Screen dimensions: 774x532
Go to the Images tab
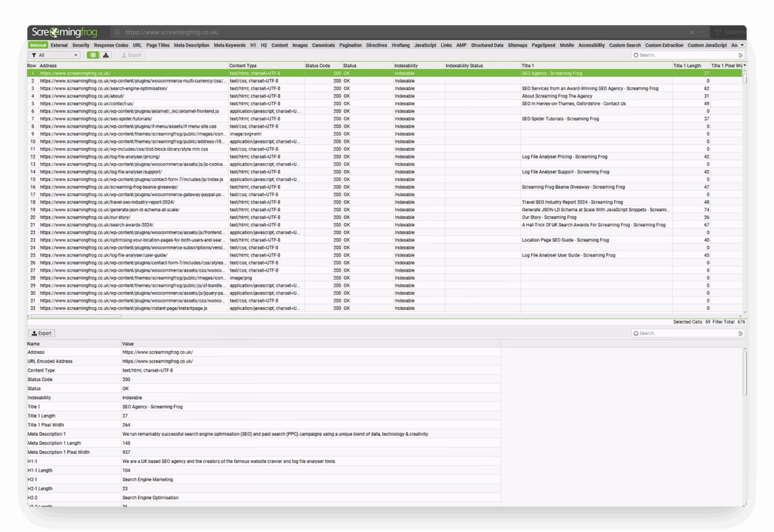(x=299, y=45)
